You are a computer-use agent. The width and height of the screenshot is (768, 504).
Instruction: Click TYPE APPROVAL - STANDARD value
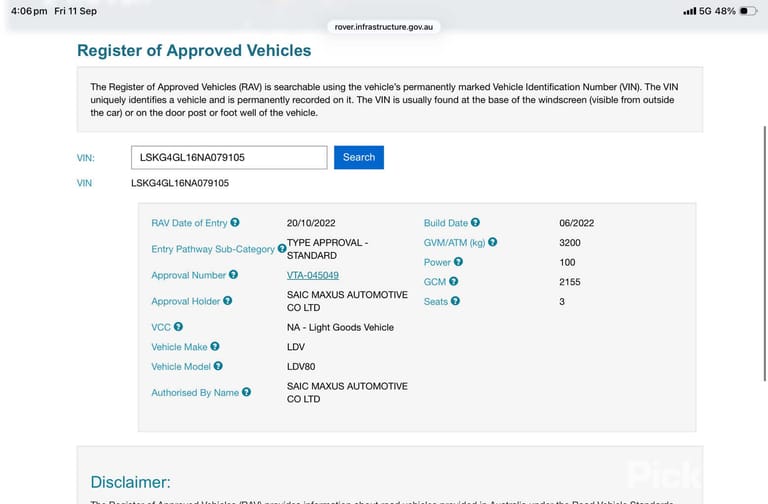click(327, 249)
